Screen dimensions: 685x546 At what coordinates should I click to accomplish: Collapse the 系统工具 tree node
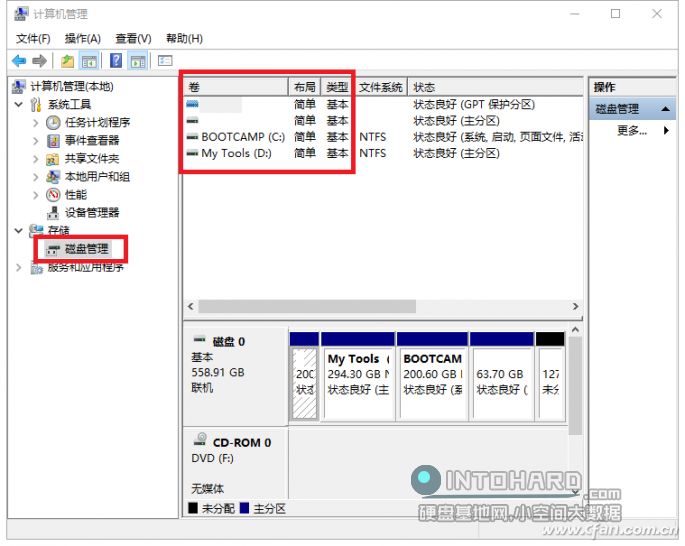pyautogui.click(x=19, y=105)
